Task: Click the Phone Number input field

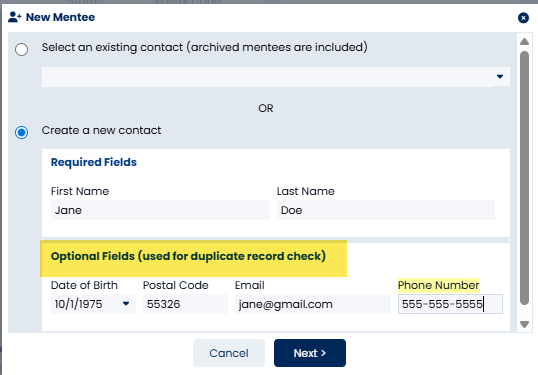Action: tap(450, 304)
